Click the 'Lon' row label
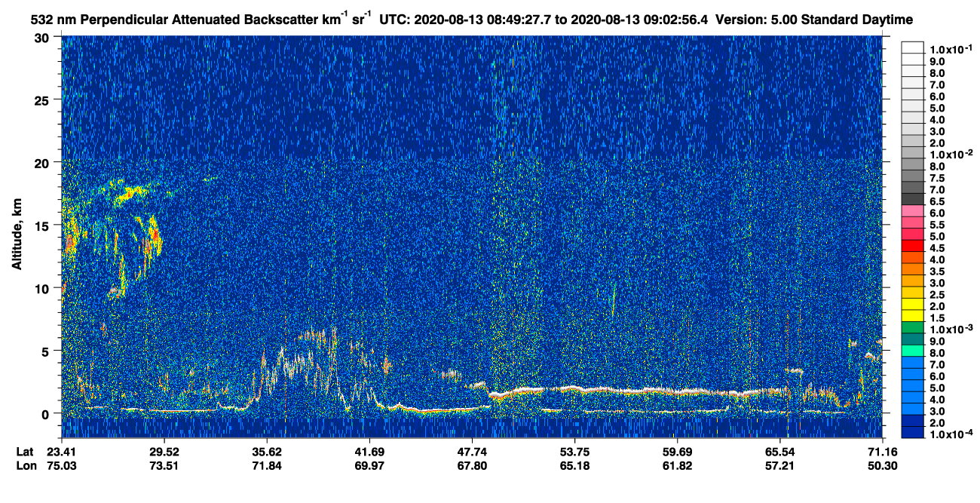 click(x=25, y=466)
